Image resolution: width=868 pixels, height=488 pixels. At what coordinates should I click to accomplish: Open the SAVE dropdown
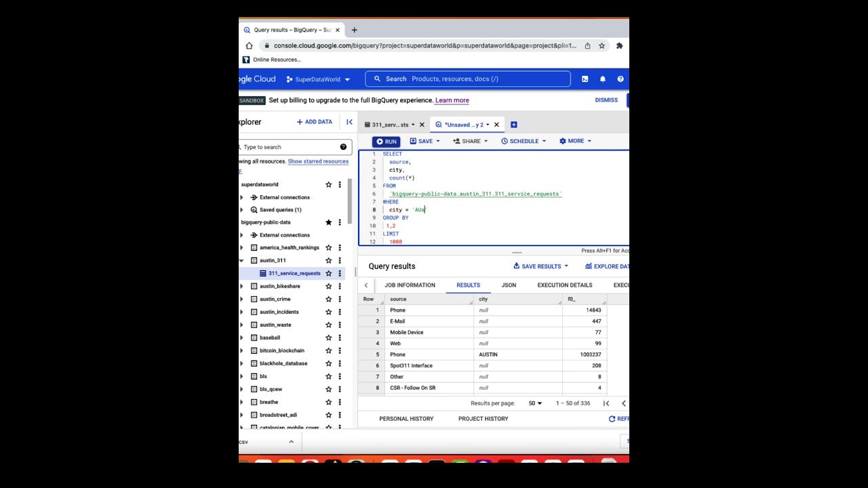[437, 141]
